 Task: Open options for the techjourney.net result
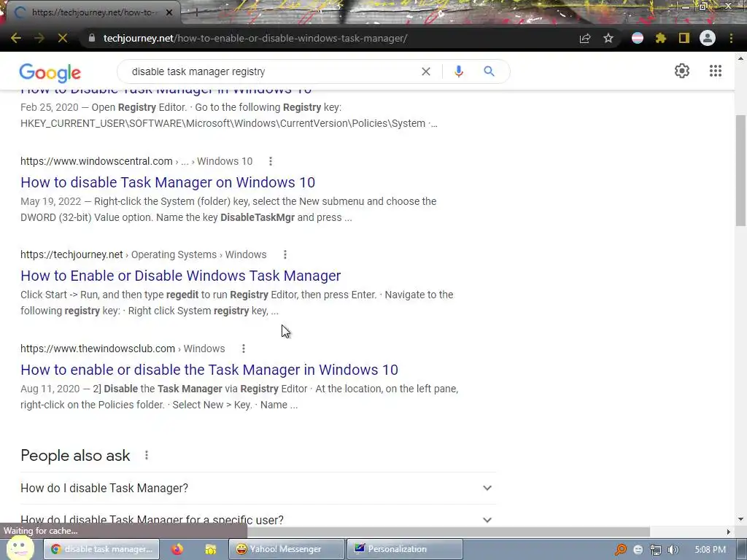point(285,254)
